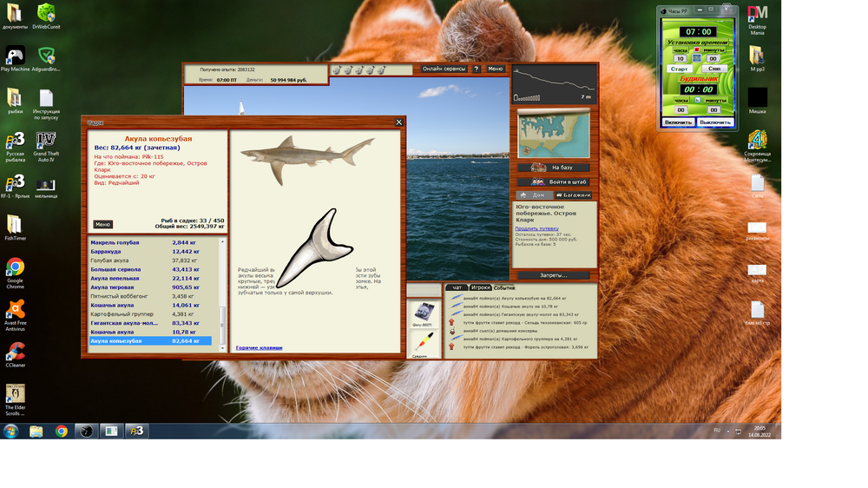Image resolution: width=868 pixels, height=488 pixels.
Task: Open the island map thumbnail
Action: pyautogui.click(x=554, y=133)
